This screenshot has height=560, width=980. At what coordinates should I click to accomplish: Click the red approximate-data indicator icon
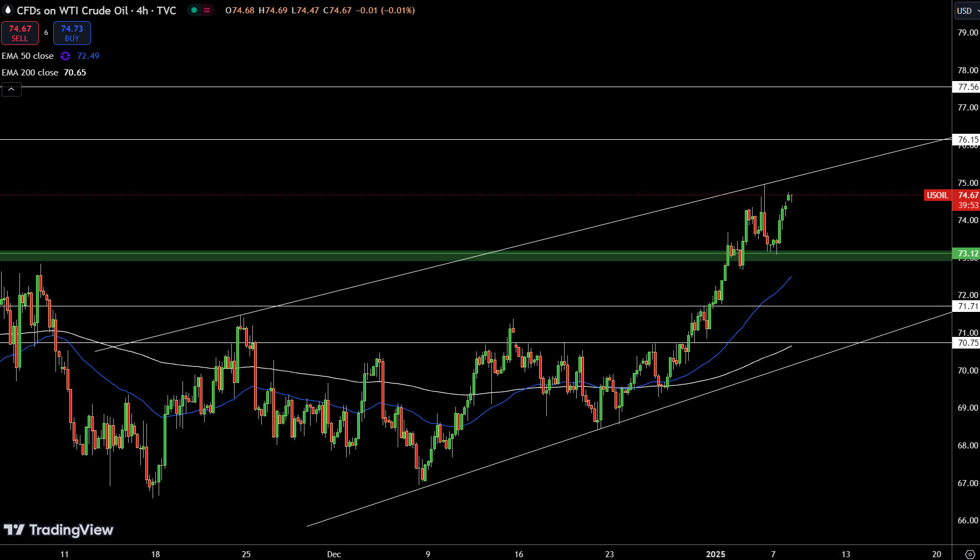207,11
